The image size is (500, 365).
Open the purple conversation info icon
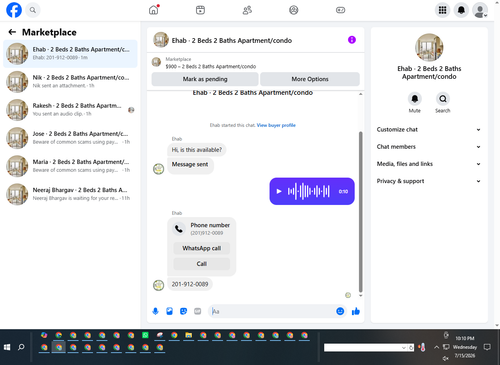tap(352, 40)
